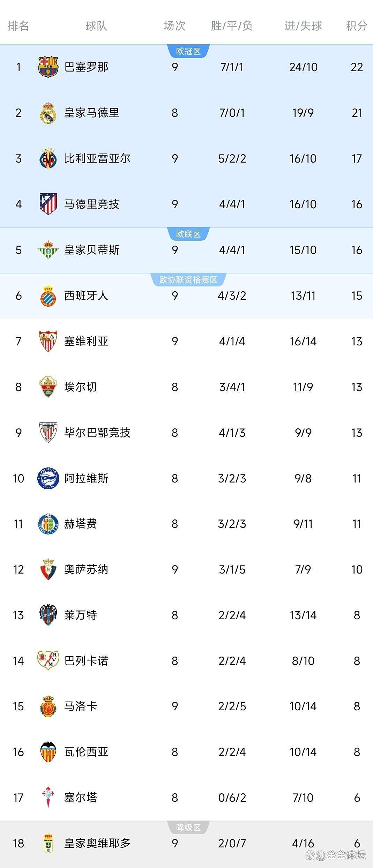
Task: Open team name 毕尔巴鄂竞技
Action: click(97, 433)
